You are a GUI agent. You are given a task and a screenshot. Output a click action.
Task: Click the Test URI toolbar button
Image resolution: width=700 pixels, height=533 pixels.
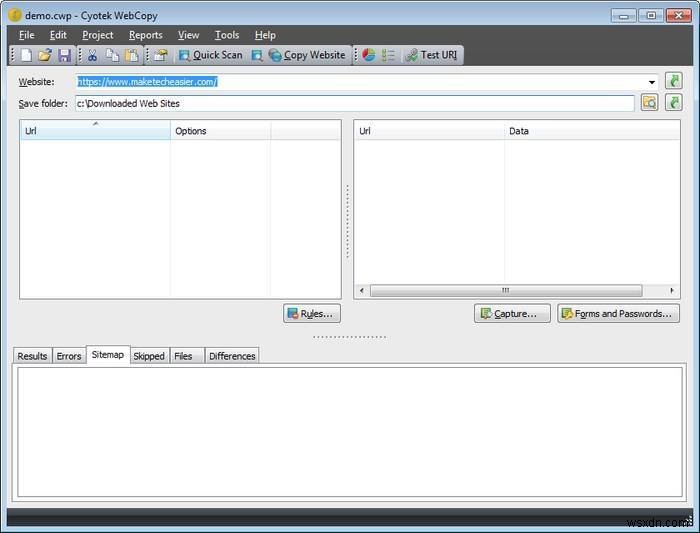(431, 55)
